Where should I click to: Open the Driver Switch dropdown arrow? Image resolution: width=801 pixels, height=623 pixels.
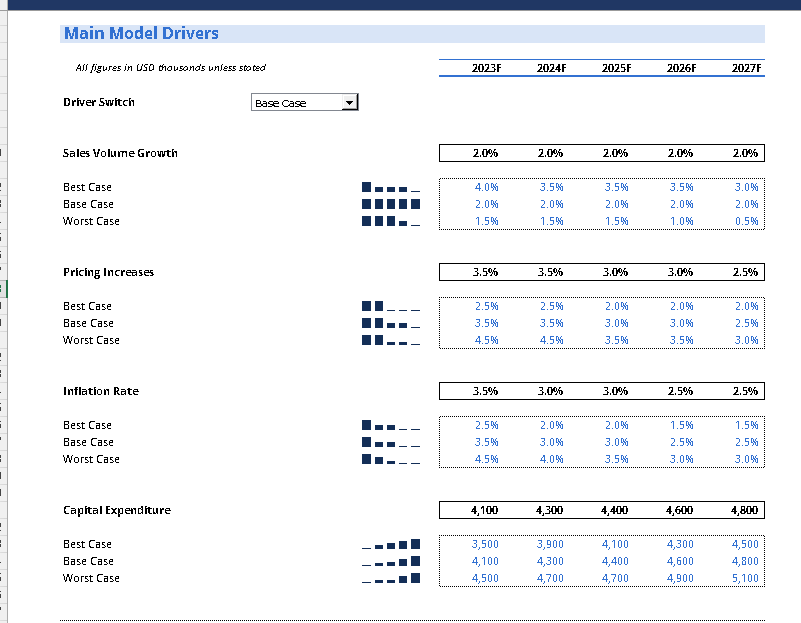click(349, 103)
